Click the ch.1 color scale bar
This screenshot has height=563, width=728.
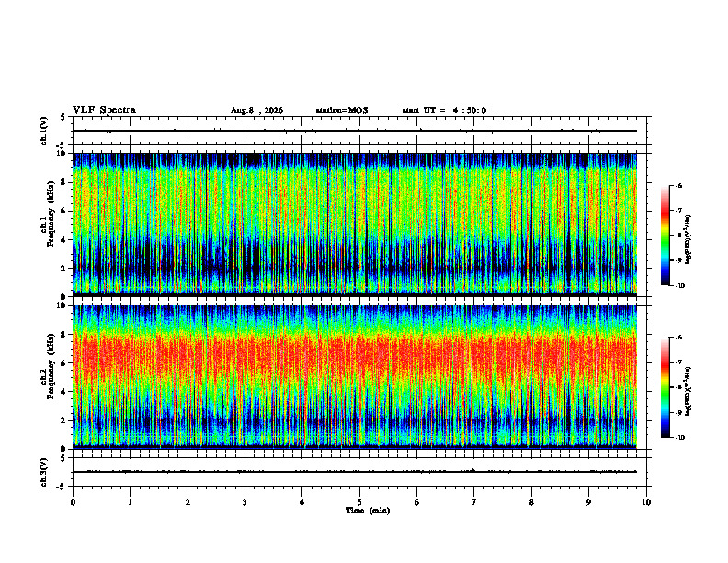[x=665, y=236]
